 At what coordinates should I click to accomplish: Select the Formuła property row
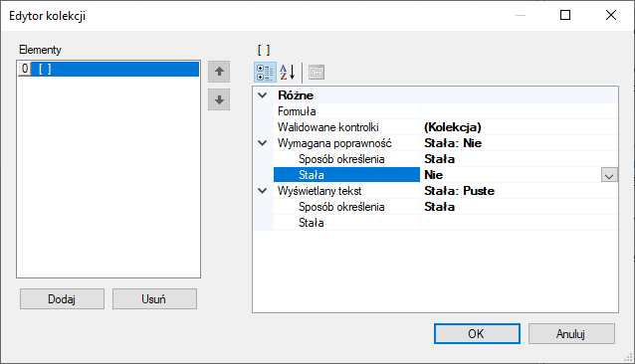tap(346, 111)
